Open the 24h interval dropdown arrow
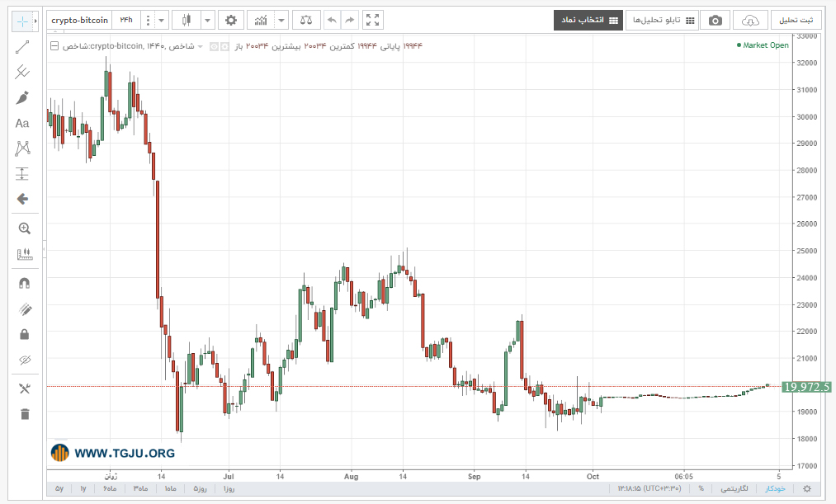The height and width of the screenshot is (504, 836). [161, 21]
